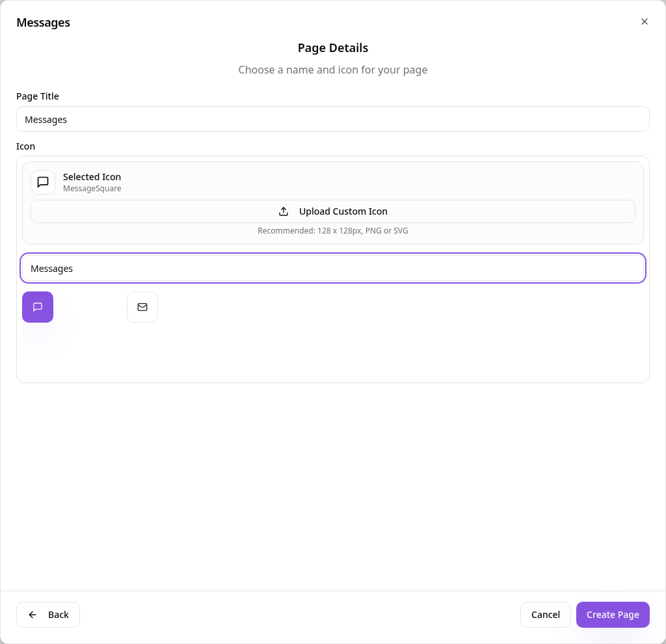Close the Messages dialog with the X

pyautogui.click(x=644, y=21)
